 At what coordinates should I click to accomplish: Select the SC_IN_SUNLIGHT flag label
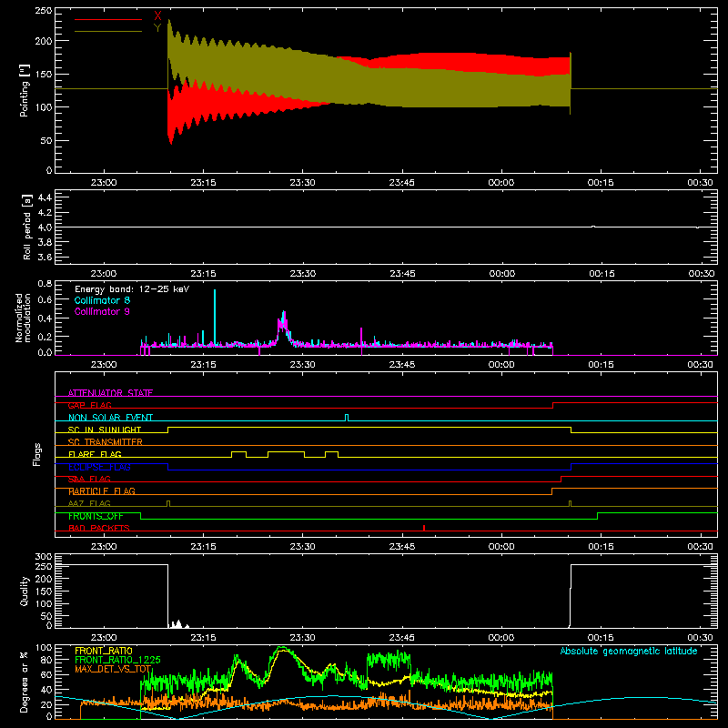pos(105,430)
